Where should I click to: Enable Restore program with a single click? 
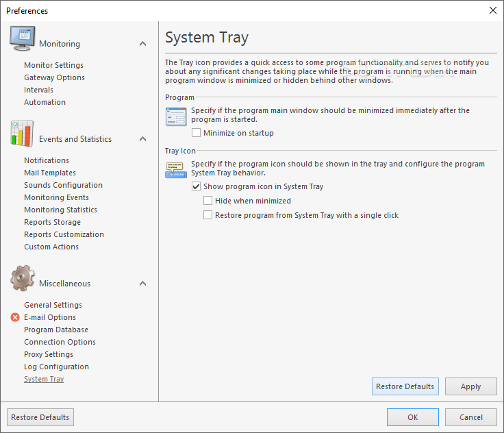(x=207, y=215)
